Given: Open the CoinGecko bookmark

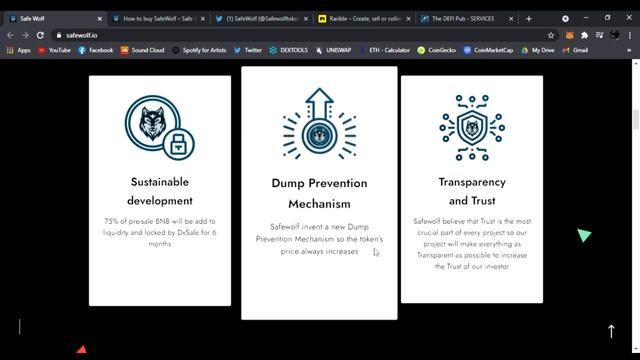Looking at the screenshot, I should click(x=436, y=50).
